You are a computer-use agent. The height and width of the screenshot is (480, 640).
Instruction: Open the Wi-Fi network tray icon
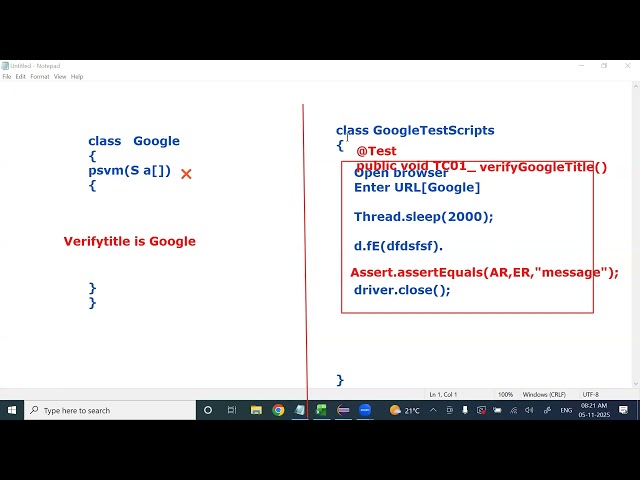point(513,410)
